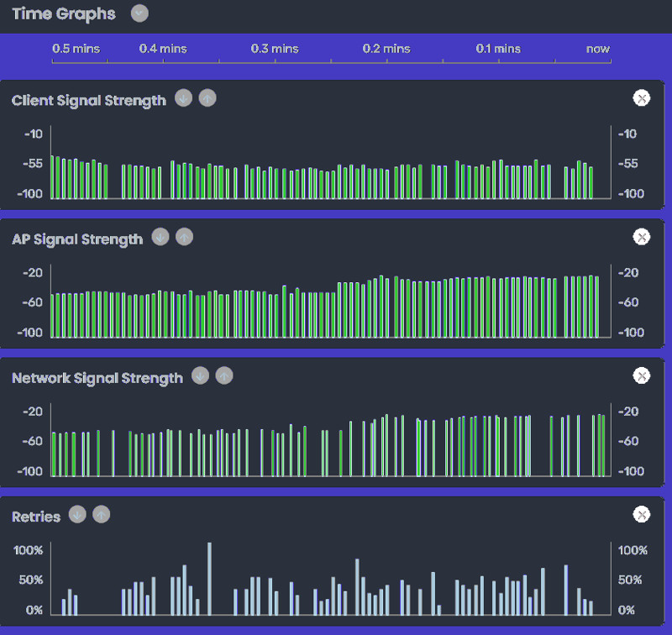Collapse the Time Graphs section chevron
This screenshot has width=672, height=635.
[139, 13]
